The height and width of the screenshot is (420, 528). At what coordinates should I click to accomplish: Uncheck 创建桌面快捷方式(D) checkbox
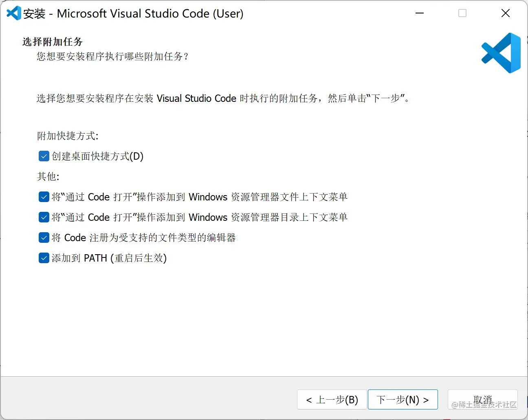[x=44, y=156]
